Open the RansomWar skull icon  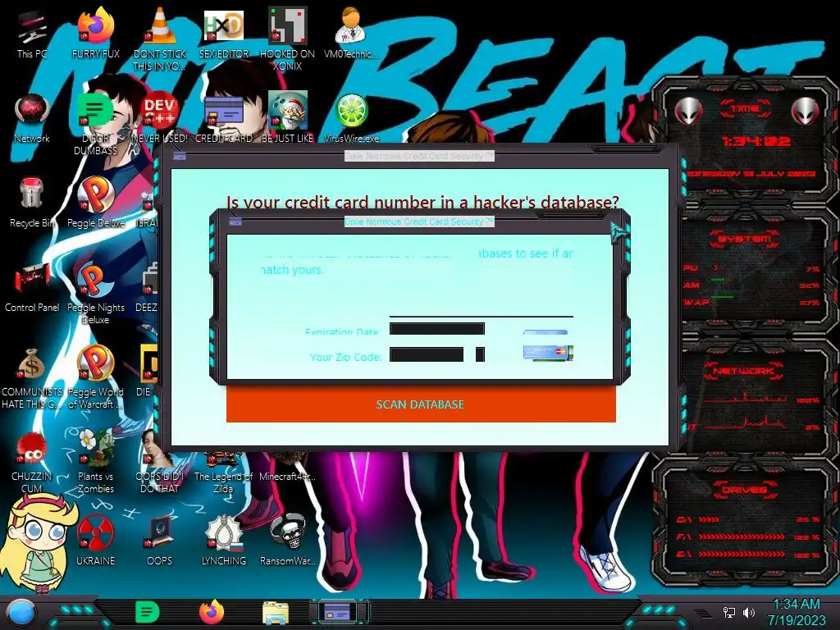[x=287, y=540]
